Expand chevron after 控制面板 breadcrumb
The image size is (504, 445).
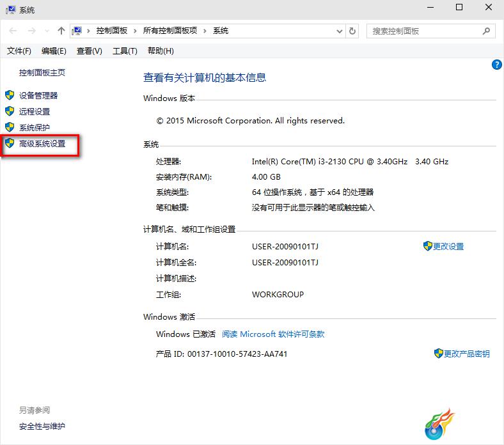pos(135,31)
